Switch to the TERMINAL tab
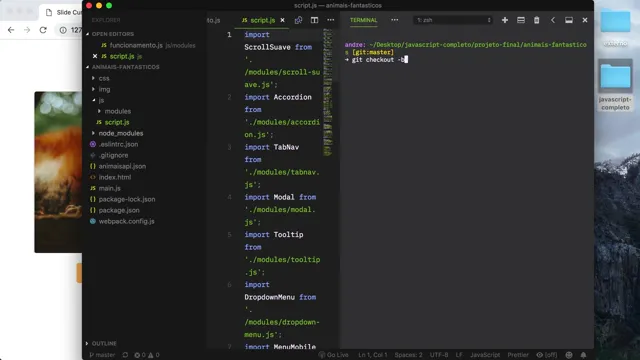 point(363,20)
